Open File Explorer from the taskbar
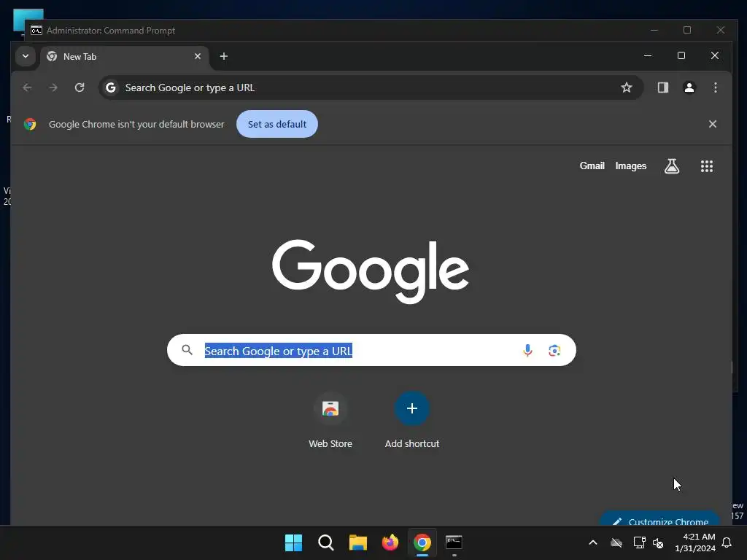This screenshot has height=560, width=747. [357, 542]
